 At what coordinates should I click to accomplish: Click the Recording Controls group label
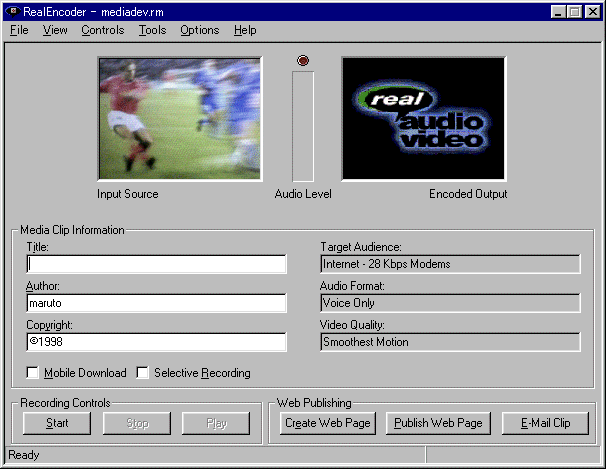click(x=65, y=403)
